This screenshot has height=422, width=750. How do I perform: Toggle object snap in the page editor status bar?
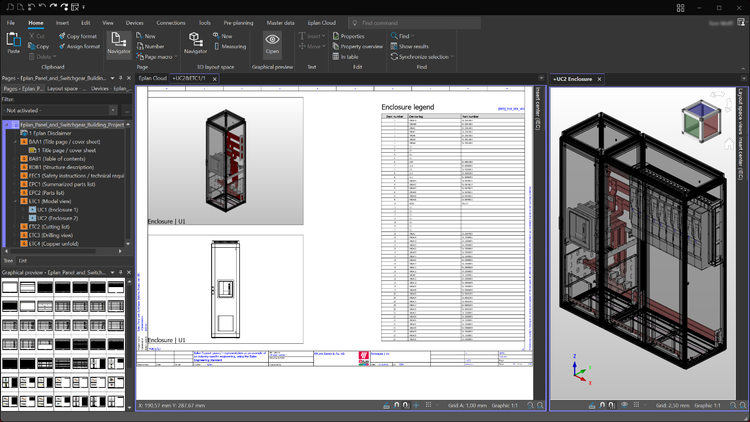396,405
